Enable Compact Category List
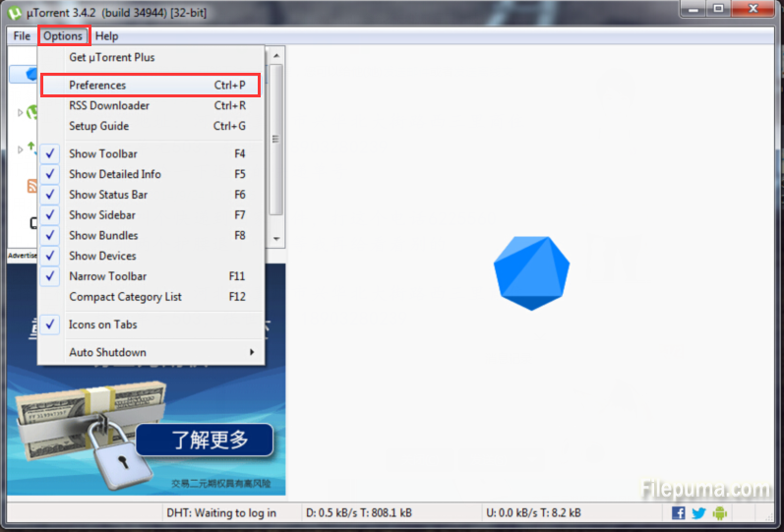The height and width of the screenshot is (532, 784). click(x=125, y=297)
